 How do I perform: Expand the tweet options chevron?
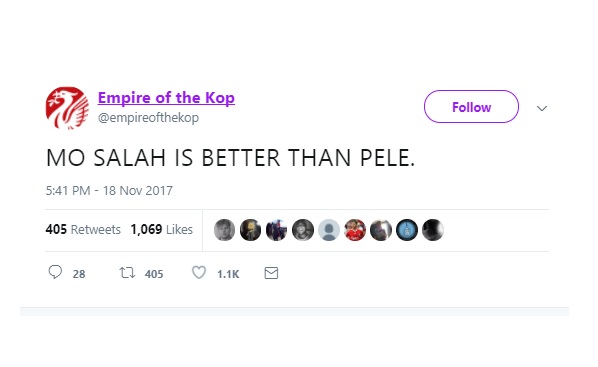tap(542, 108)
